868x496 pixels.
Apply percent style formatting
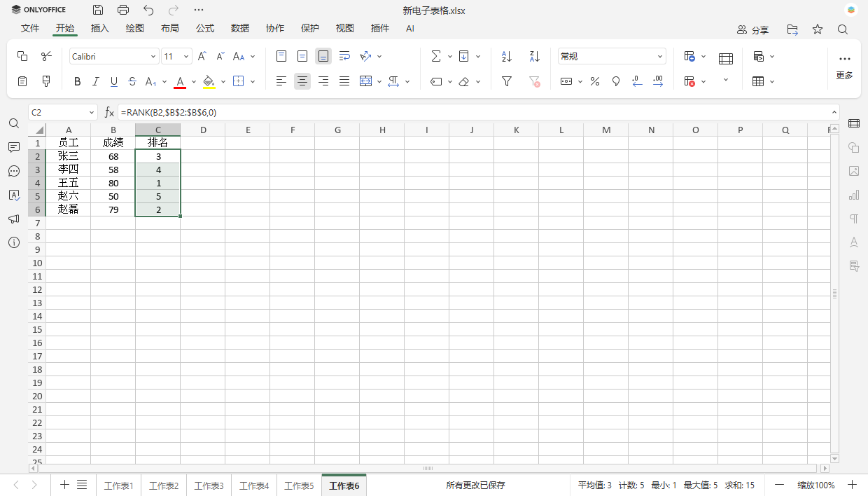pos(594,81)
